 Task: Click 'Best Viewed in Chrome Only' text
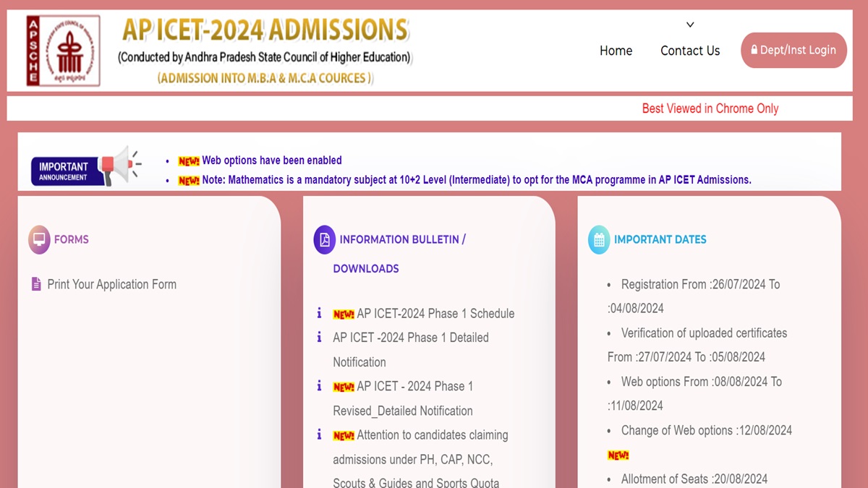[x=710, y=108]
